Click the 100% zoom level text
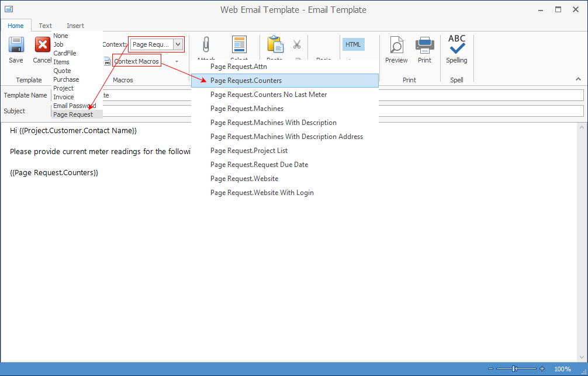Image resolution: width=588 pixels, height=376 pixels. pyautogui.click(x=562, y=369)
